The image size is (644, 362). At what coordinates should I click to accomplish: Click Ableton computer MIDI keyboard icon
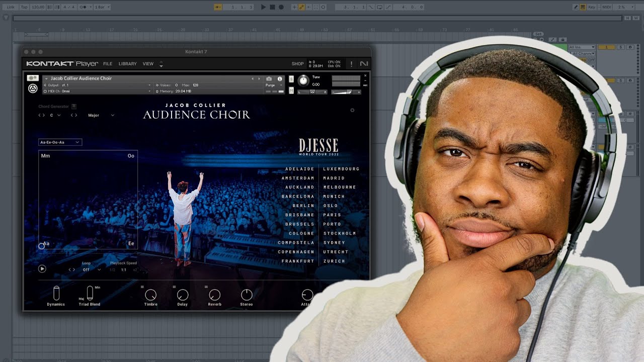[583, 7]
